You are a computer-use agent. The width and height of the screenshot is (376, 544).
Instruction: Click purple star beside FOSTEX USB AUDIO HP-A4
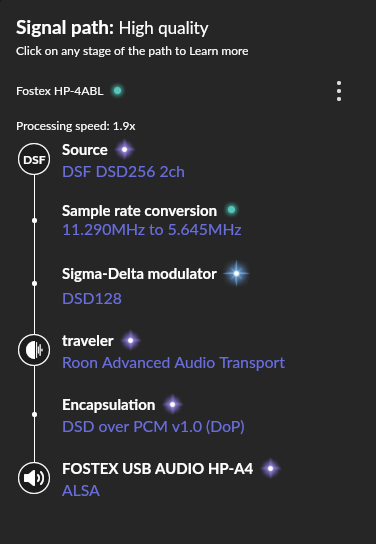coord(271,468)
